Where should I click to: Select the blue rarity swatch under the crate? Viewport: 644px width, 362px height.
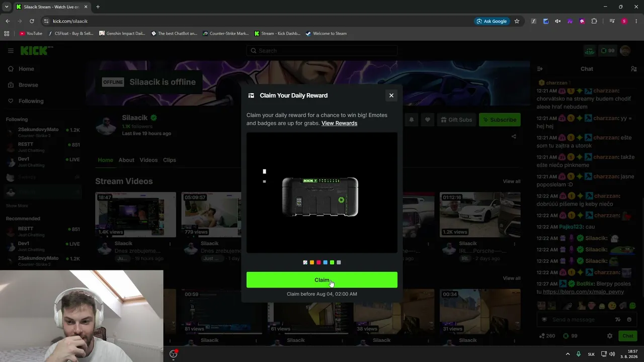coord(325,262)
